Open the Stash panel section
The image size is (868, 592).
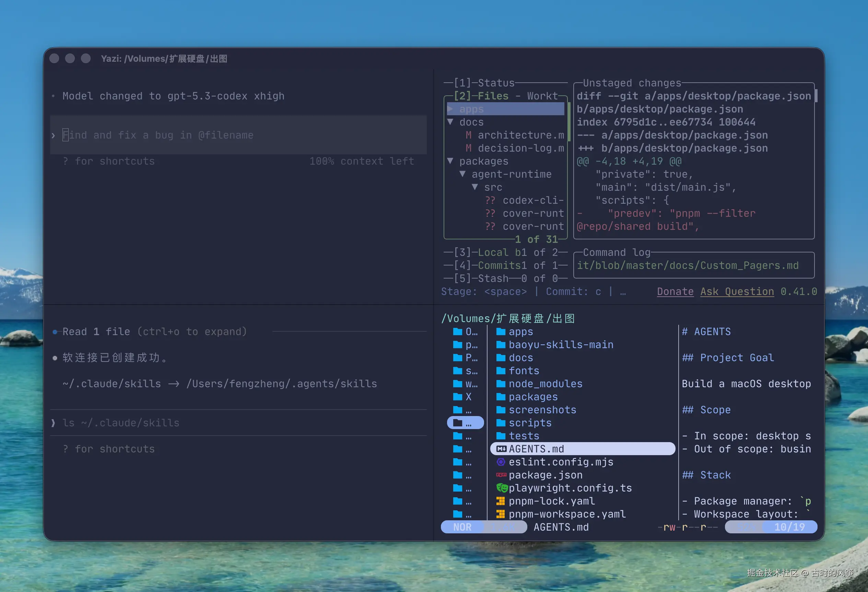(x=493, y=279)
